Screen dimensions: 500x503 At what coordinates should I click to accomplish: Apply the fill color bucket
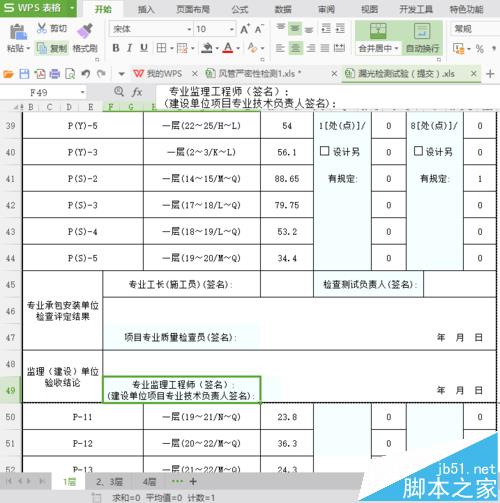(x=207, y=48)
